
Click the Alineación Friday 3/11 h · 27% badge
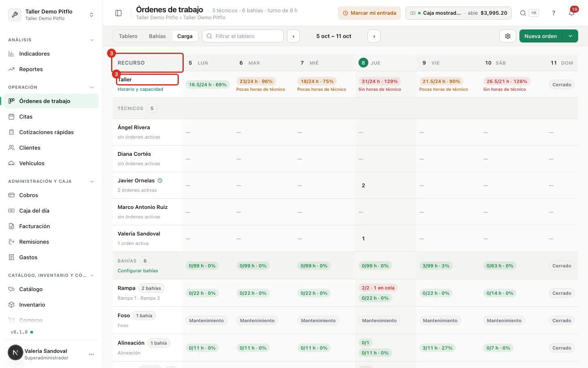tap(438, 348)
